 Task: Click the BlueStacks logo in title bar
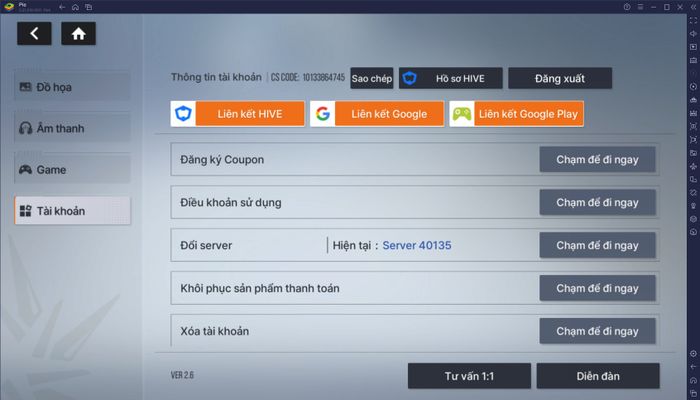9,7
